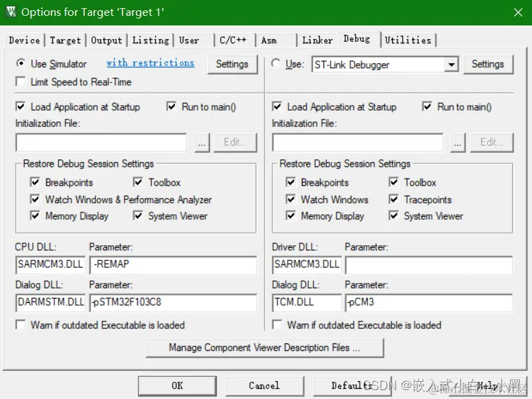
Task: Open the Listing tab
Action: pos(150,41)
